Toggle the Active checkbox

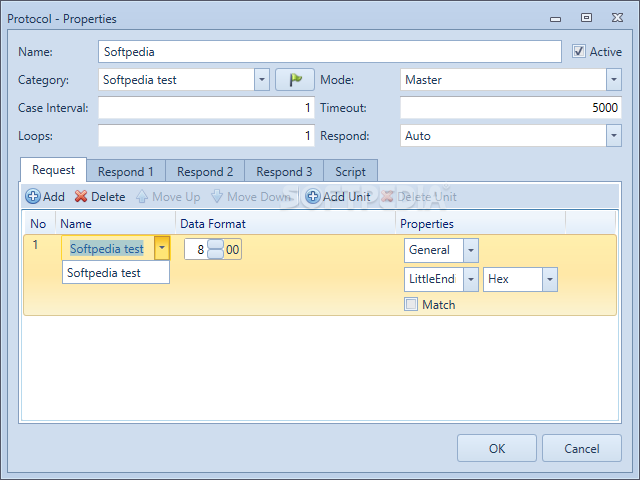[578, 51]
